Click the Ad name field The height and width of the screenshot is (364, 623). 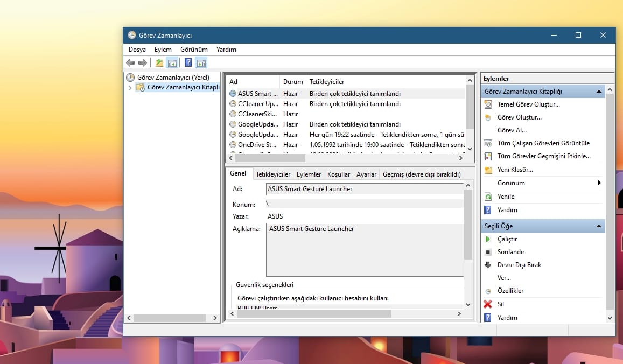point(365,189)
